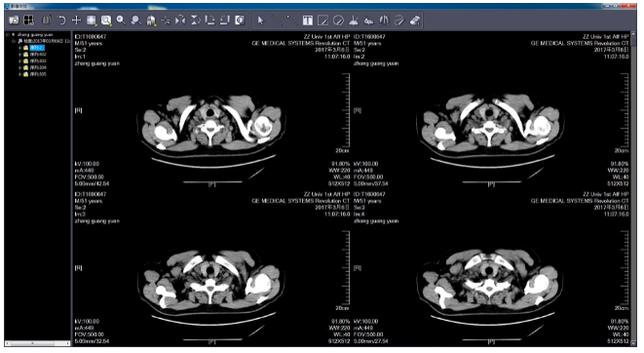Expand the series 303 folder node

pyautogui.click(x=19, y=60)
